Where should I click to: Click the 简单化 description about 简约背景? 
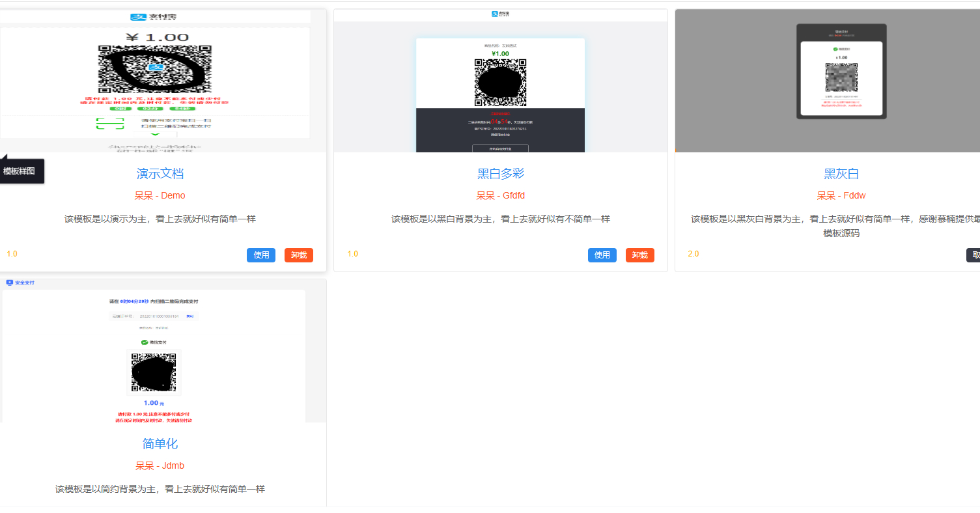click(x=160, y=489)
